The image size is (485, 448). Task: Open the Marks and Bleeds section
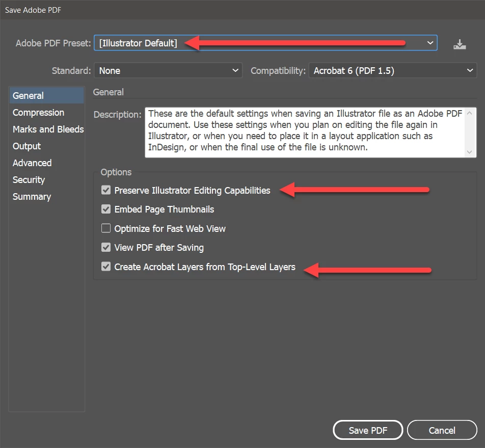(48, 129)
